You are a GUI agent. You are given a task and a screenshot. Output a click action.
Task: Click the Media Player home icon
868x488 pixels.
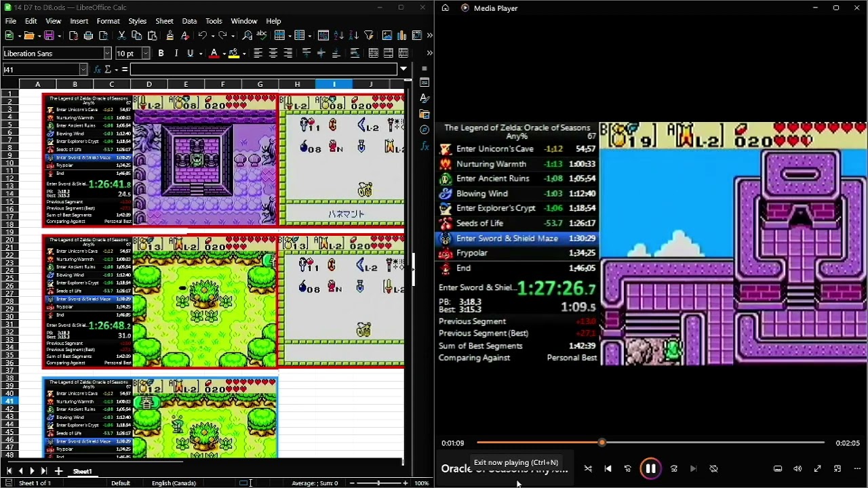[x=445, y=8]
